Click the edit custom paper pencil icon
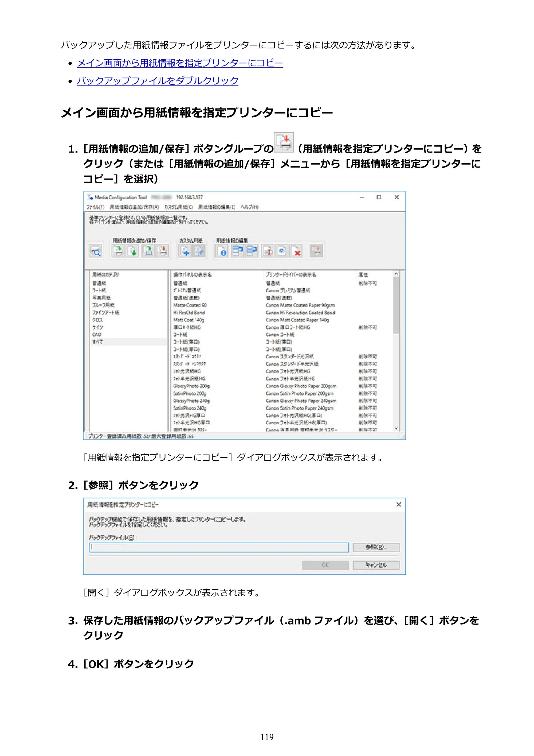This screenshot has width=534, height=756. pyautogui.click(x=199, y=251)
